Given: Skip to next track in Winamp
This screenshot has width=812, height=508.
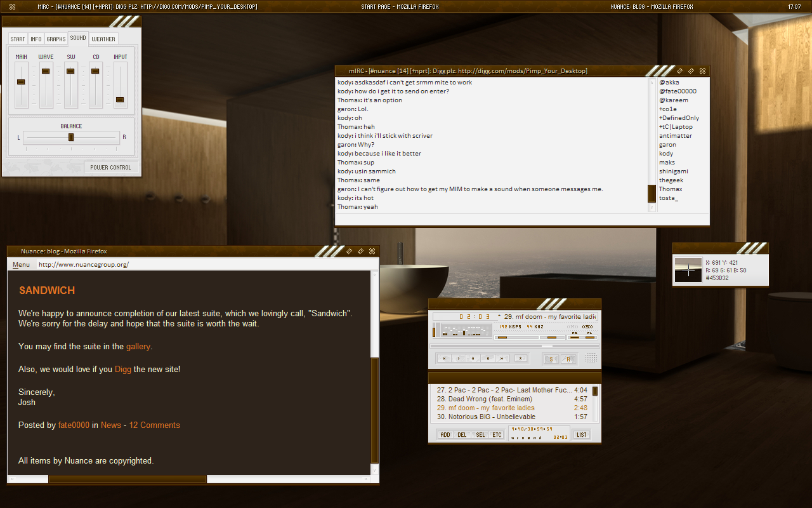Looking at the screenshot, I should pos(502,358).
